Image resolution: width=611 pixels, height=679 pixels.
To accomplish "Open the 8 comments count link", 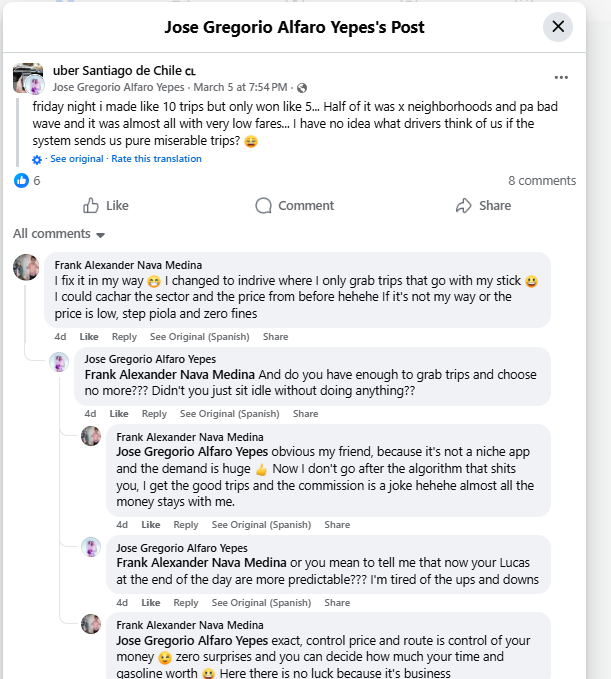I will 542,181.
